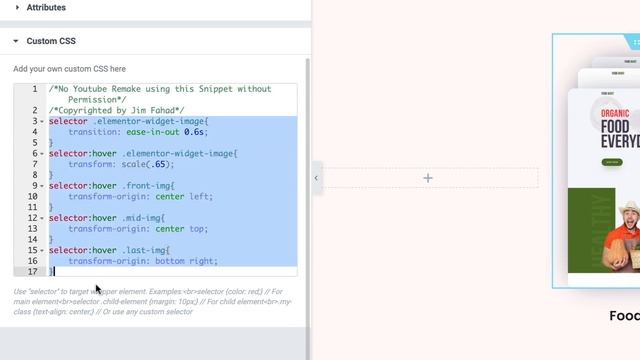Fold the code block at line 15

coord(42,250)
